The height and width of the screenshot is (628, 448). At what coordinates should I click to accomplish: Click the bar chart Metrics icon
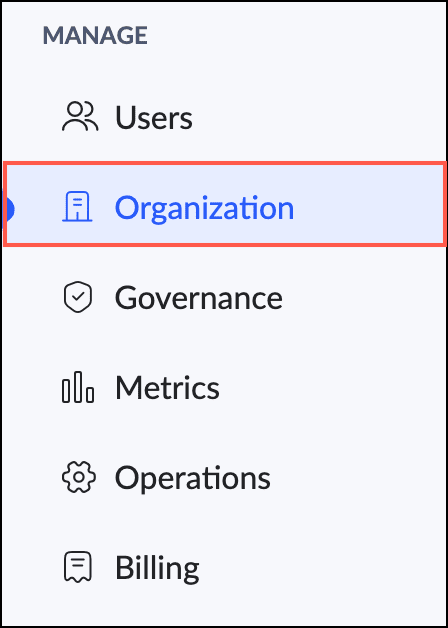pos(78,387)
